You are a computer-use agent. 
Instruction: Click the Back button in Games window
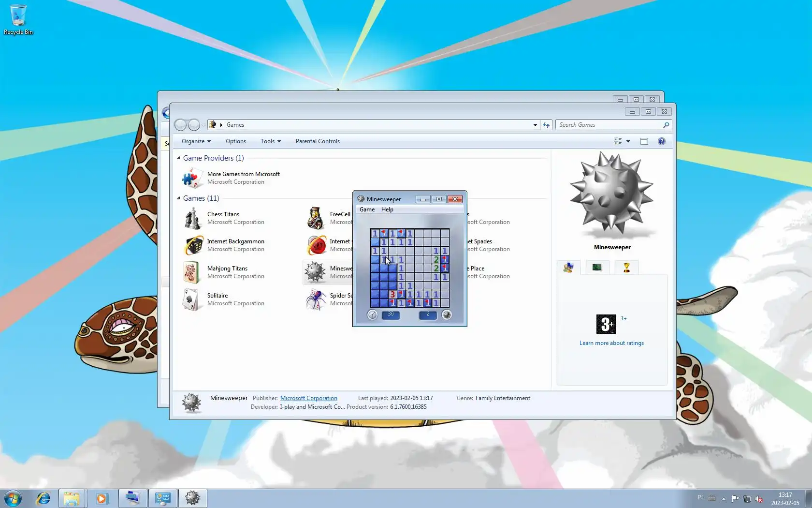[180, 125]
